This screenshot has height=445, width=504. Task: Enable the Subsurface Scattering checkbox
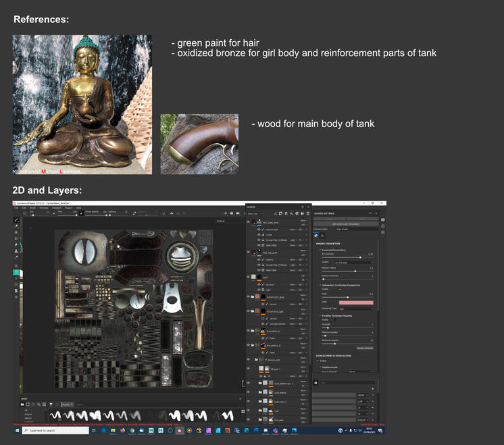340,288
